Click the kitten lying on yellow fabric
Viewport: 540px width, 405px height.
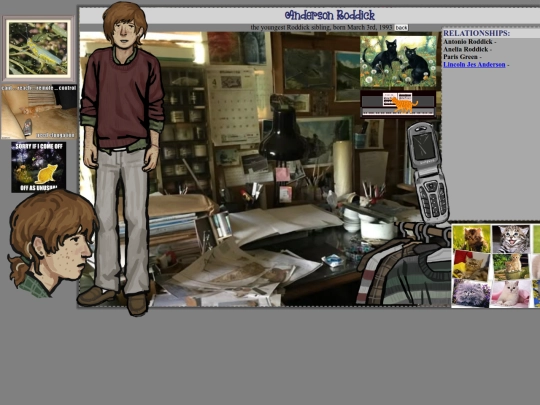coord(471,265)
